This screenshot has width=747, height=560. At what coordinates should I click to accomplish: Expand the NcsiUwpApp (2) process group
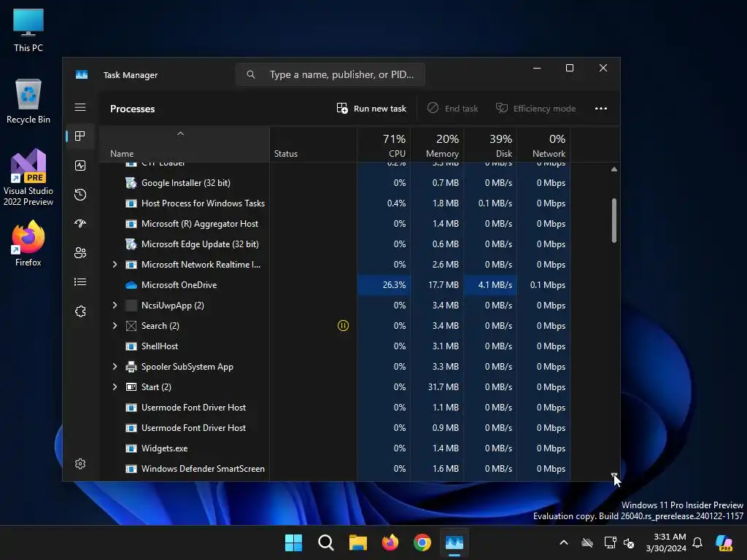coord(115,306)
